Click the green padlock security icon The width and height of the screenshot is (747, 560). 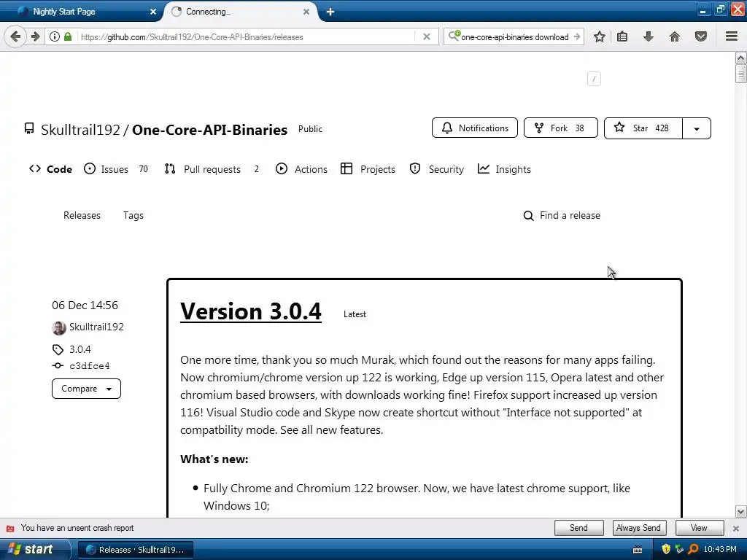68,36
